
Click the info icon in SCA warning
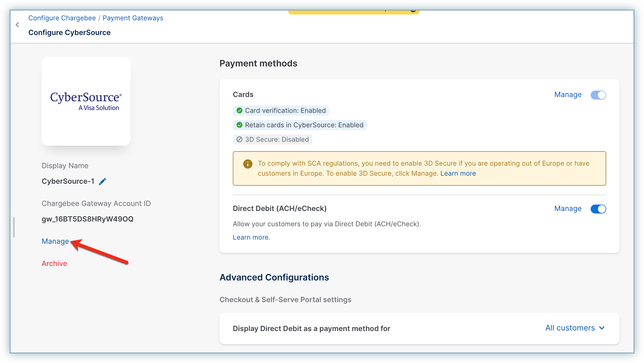pos(248,164)
